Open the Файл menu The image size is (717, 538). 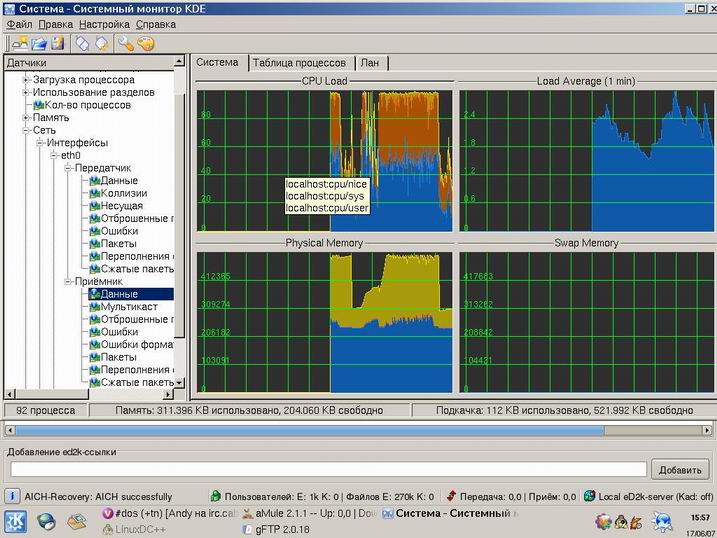(x=19, y=23)
